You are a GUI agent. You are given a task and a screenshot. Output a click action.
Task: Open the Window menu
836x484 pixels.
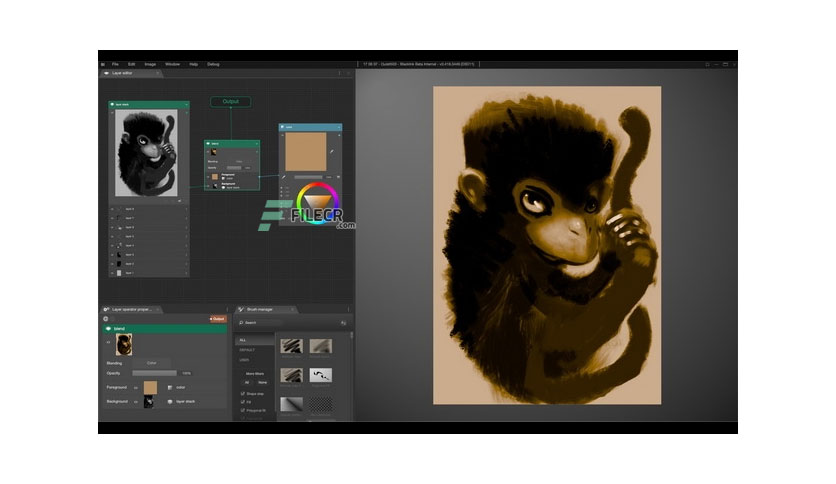(x=172, y=64)
